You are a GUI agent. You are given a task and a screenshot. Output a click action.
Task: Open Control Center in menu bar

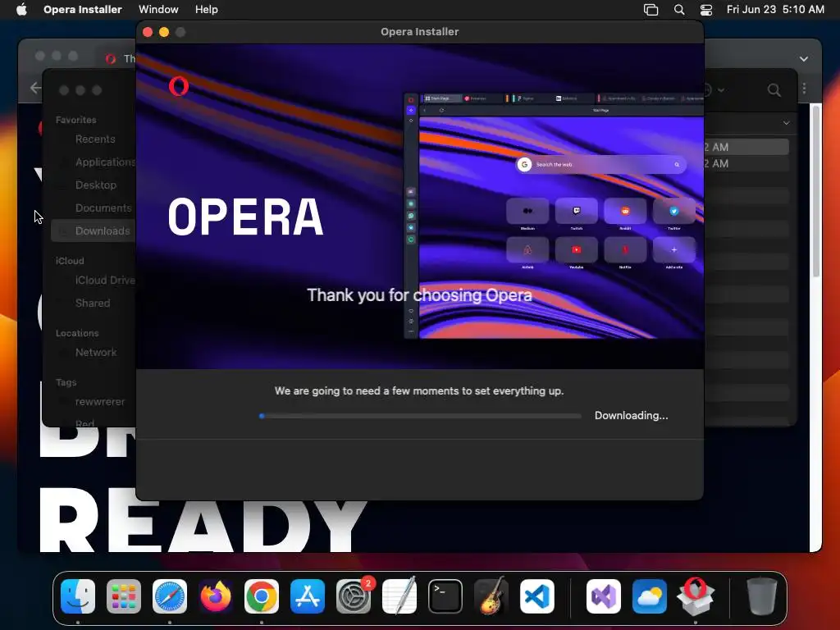[x=706, y=10]
